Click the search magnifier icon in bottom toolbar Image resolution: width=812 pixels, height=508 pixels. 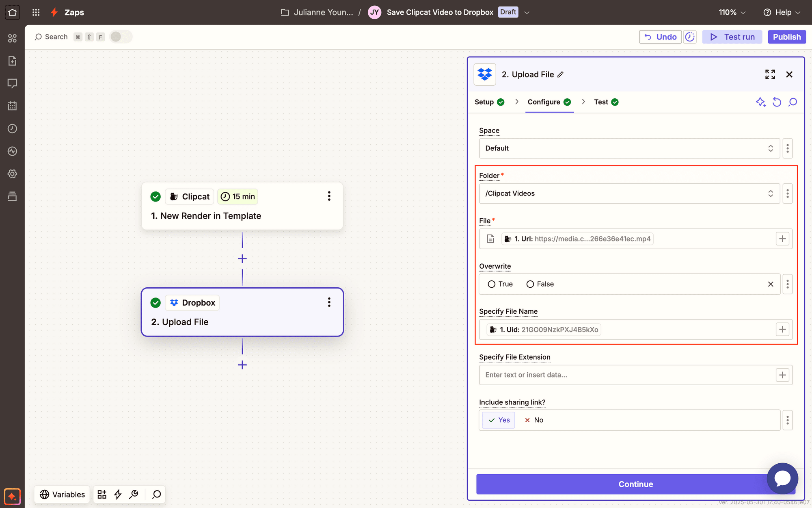tap(157, 494)
